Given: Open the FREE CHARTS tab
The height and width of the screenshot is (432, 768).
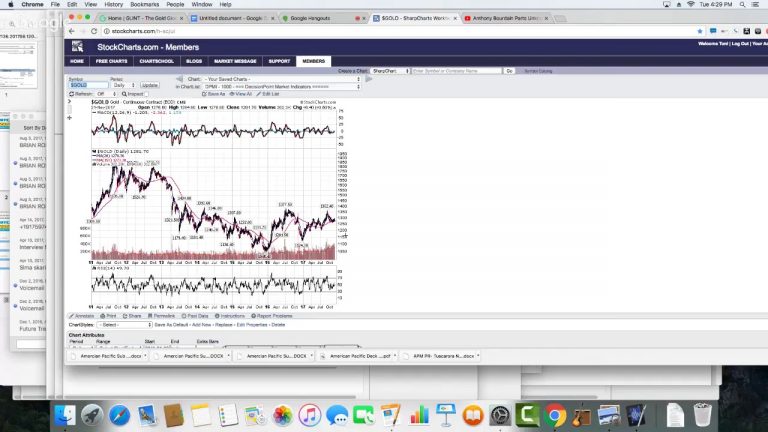Looking at the screenshot, I should pyautogui.click(x=112, y=61).
